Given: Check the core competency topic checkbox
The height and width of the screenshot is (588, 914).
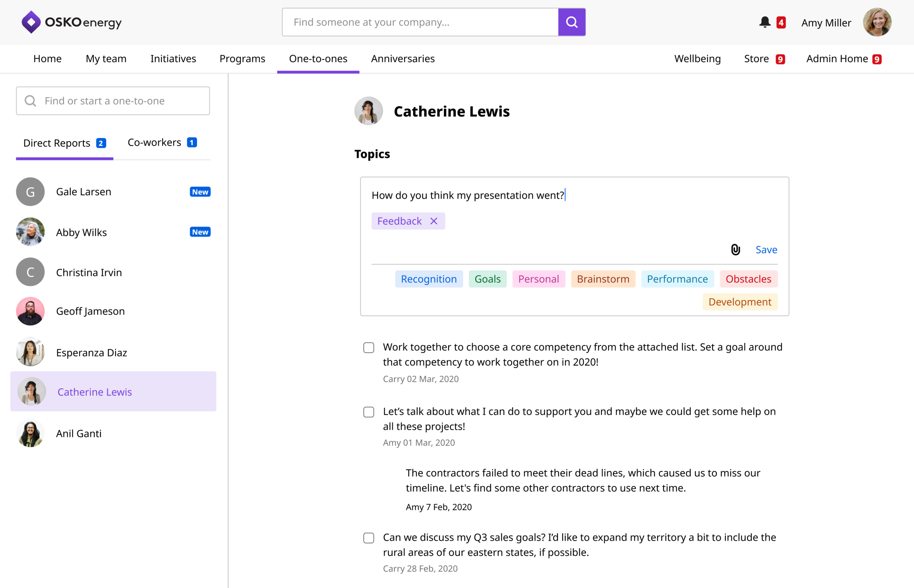Looking at the screenshot, I should (368, 347).
